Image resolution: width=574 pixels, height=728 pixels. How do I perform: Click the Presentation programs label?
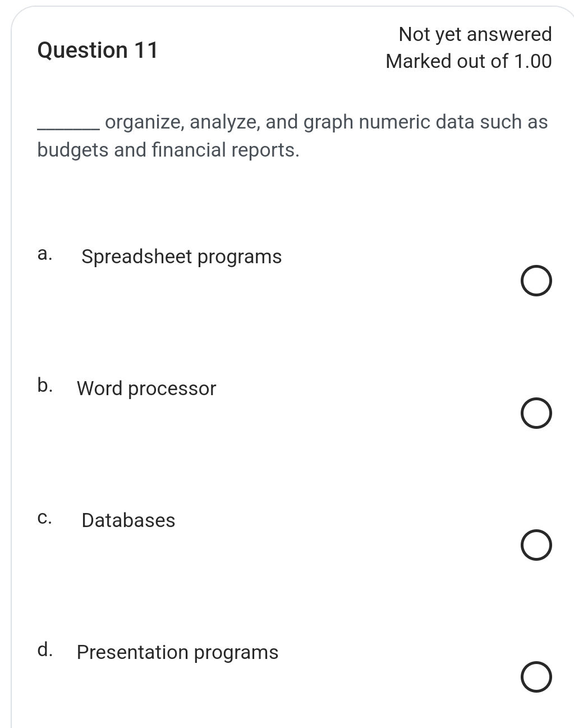click(177, 652)
